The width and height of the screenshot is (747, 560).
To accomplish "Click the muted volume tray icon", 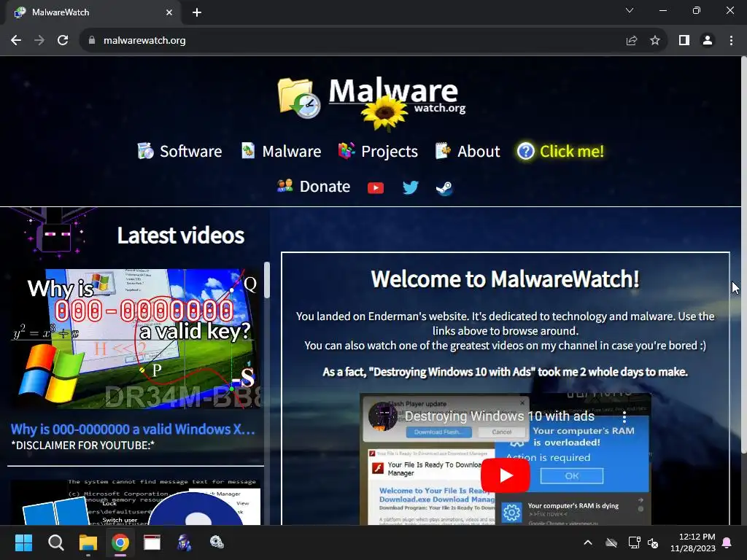I will tap(653, 542).
